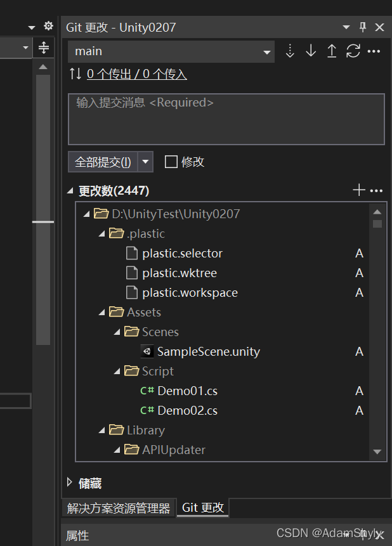The image size is (392, 546).
Task: Open more Git actions ellipsis beside Sync
Action: click(x=374, y=51)
